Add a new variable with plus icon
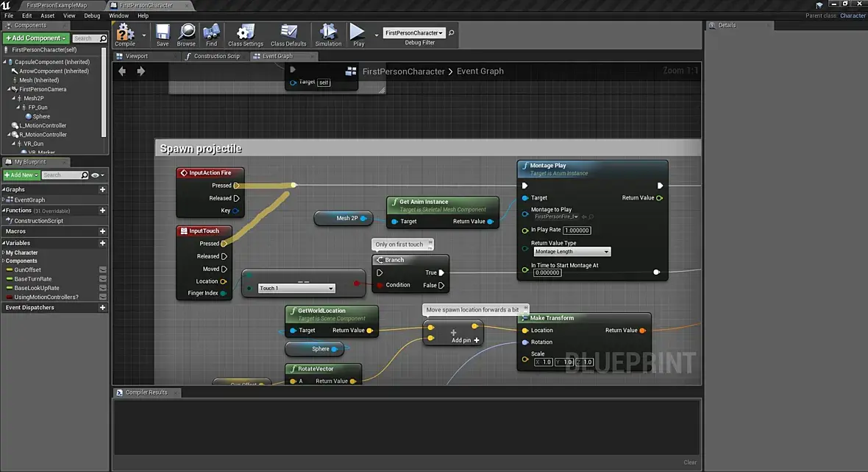The width and height of the screenshot is (868, 472). [x=102, y=243]
